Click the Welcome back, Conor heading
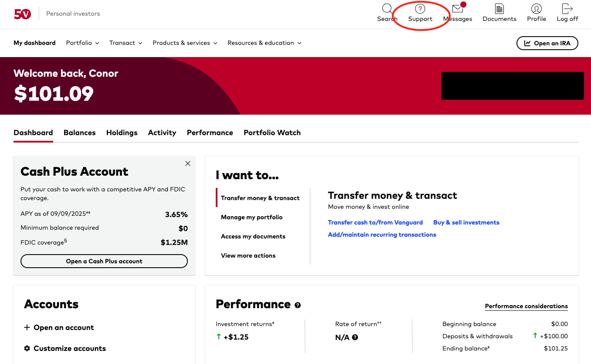Screen dimensions: 591x364 pyautogui.click(x=66, y=73)
